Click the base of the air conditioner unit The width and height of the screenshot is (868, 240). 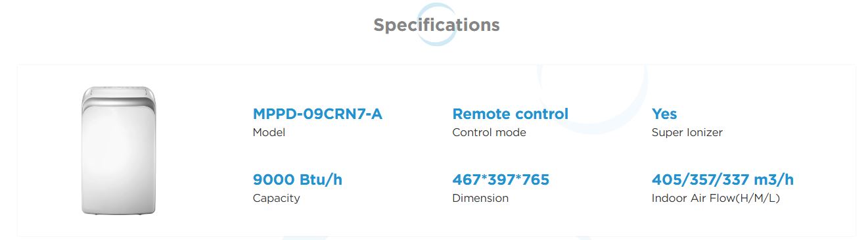pos(118,210)
